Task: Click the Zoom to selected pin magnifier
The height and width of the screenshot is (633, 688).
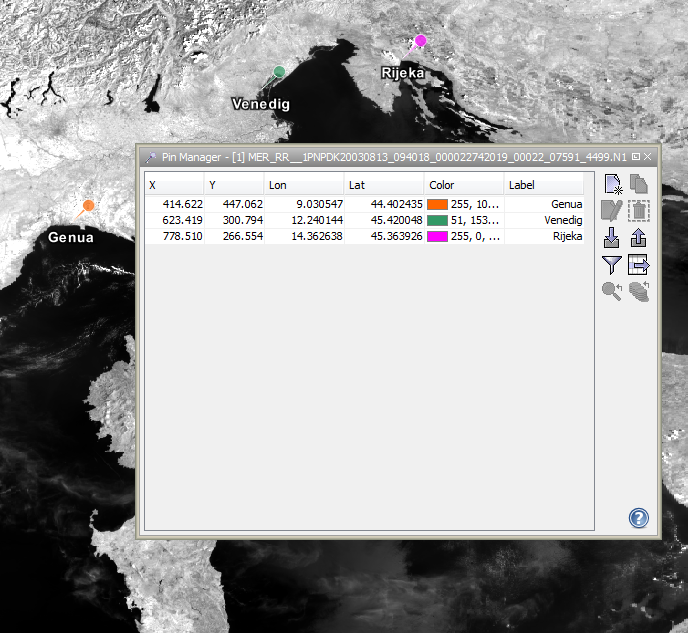Action: 612,292
